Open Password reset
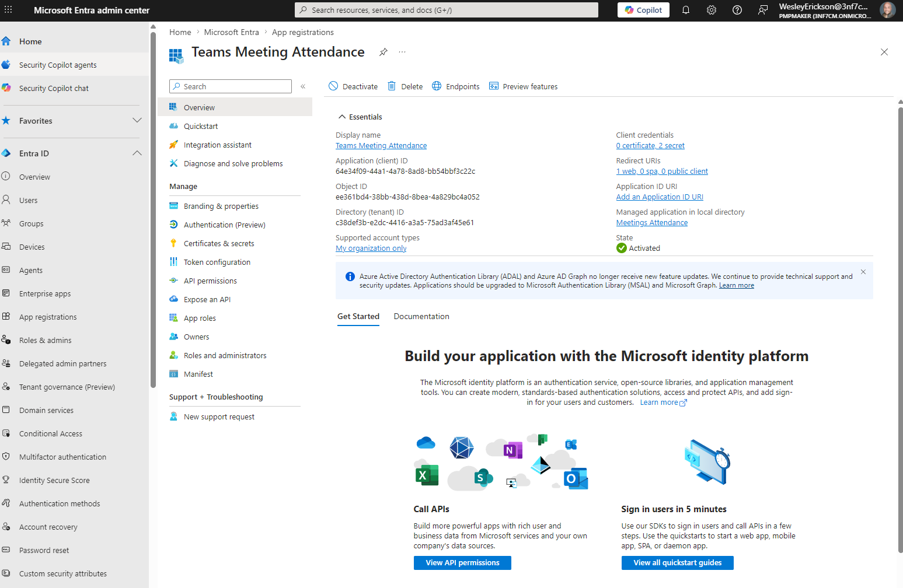 [x=74, y=550]
